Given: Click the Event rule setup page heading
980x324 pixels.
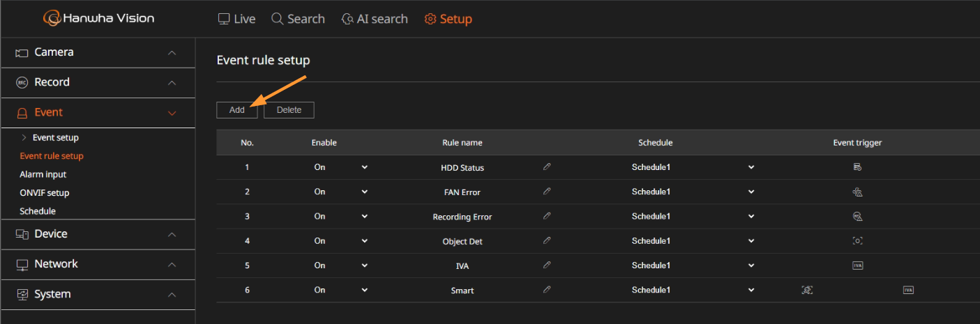Looking at the screenshot, I should pyautogui.click(x=263, y=61).
